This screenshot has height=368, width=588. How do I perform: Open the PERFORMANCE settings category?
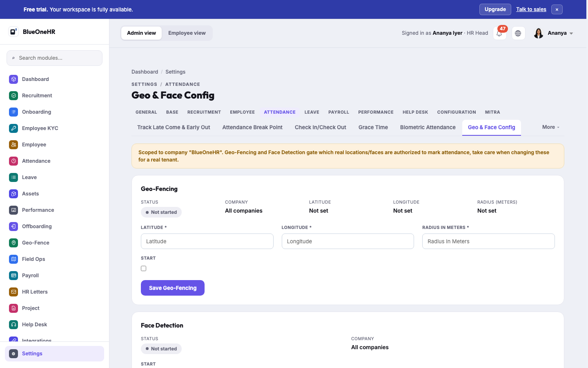click(376, 112)
